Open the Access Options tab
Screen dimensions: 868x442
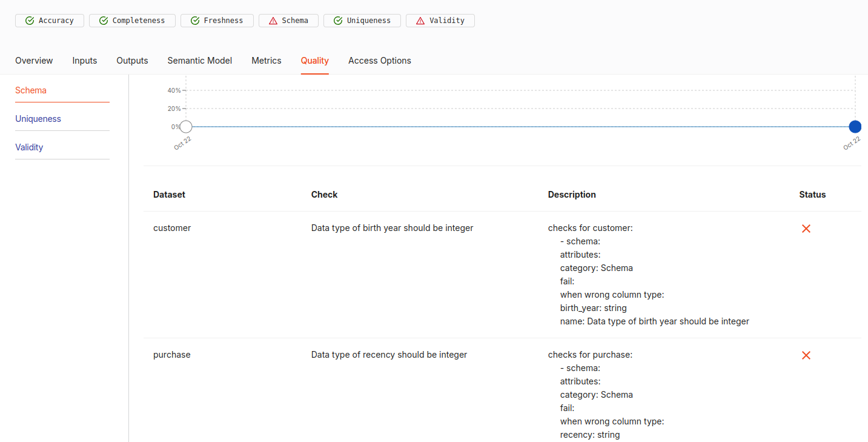(380, 61)
